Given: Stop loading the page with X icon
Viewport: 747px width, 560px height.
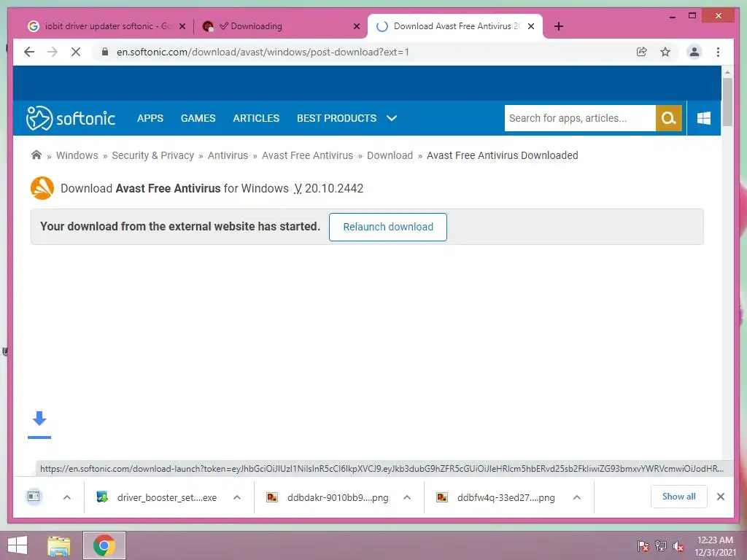Looking at the screenshot, I should coord(76,52).
